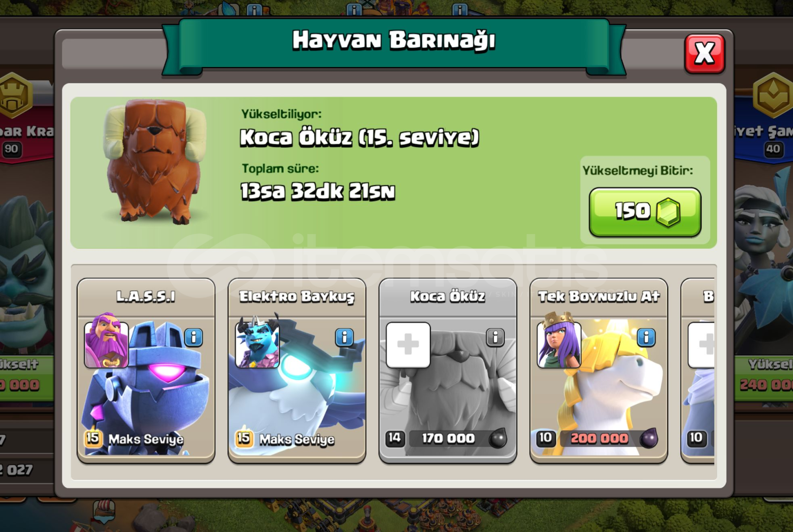Screen dimensions: 793x532
Task: Select the greyed Koca Öküz card
Action: point(448,370)
